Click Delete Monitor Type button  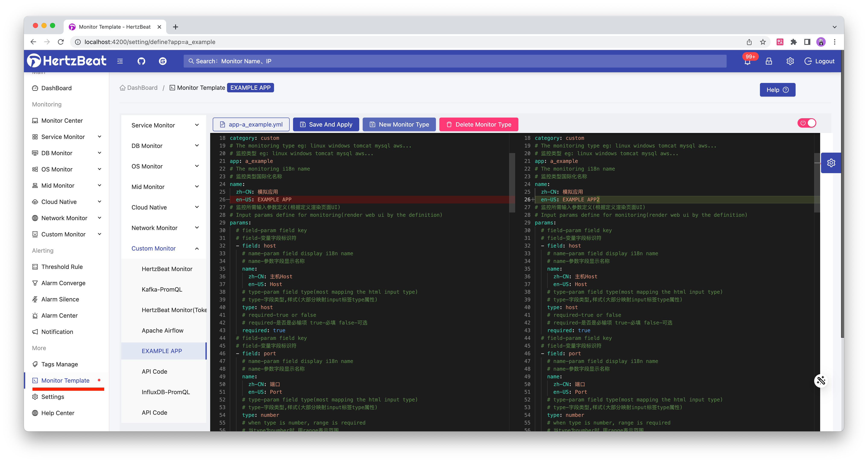coord(478,124)
